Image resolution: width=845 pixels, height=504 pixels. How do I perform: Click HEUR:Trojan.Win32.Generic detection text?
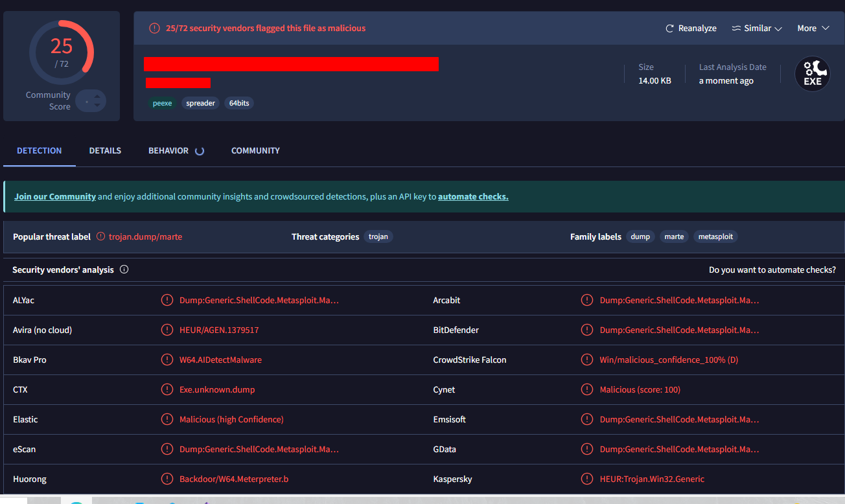(652, 479)
